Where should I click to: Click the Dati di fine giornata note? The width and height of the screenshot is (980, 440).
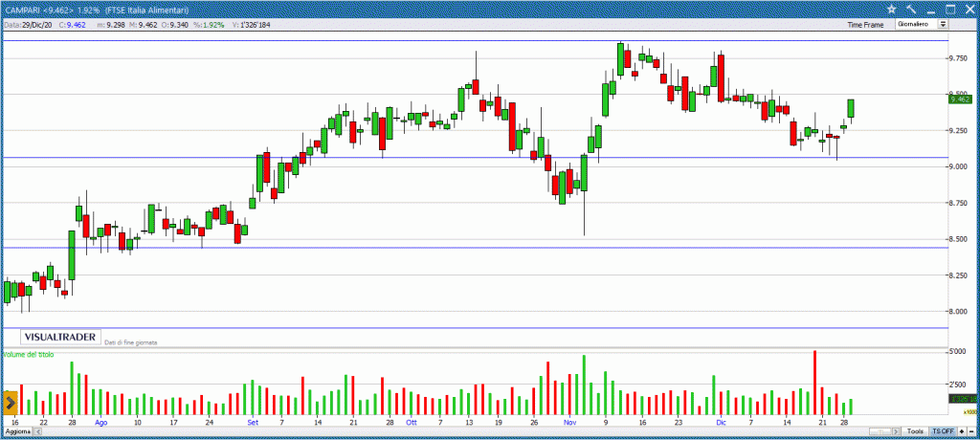point(130,342)
